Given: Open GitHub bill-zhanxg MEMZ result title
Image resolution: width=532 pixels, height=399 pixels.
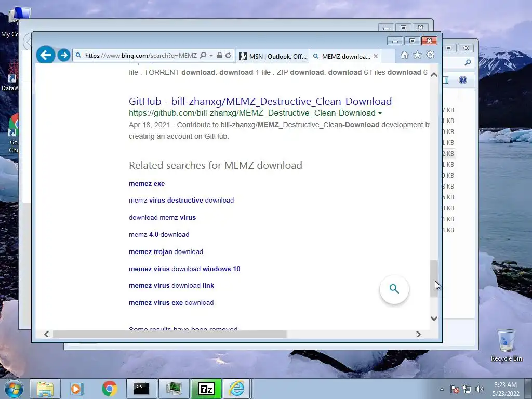Looking at the screenshot, I should click(x=260, y=101).
